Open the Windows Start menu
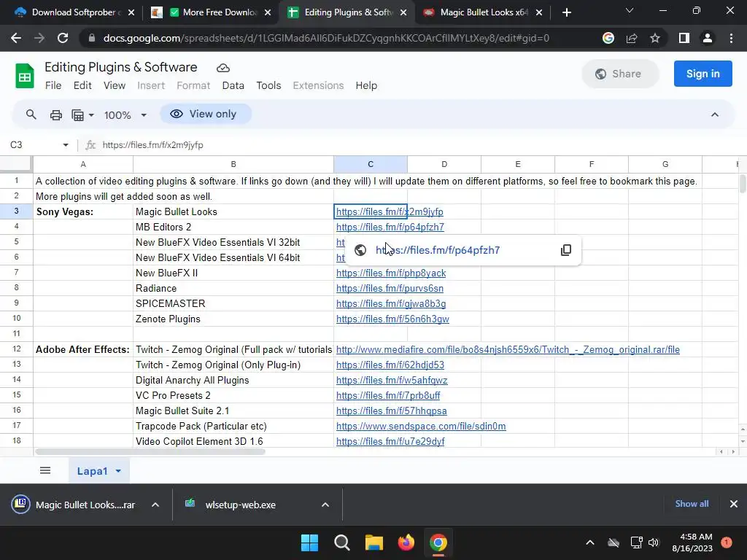The image size is (747, 560). point(309,542)
